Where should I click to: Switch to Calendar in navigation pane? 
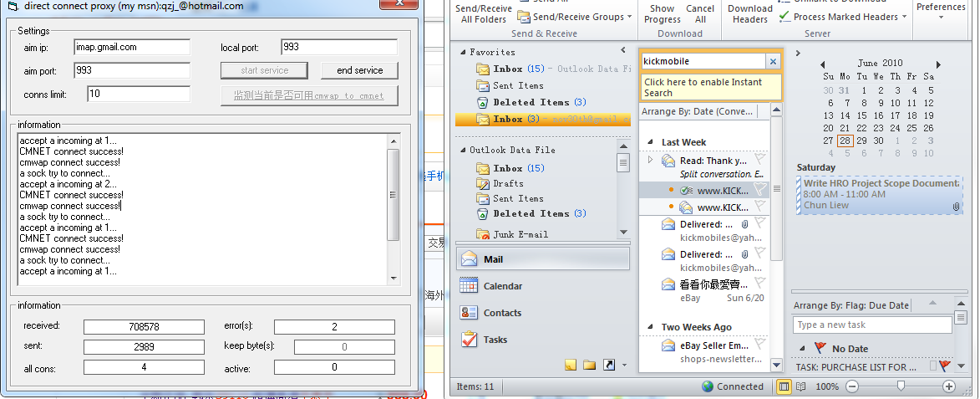[543, 286]
